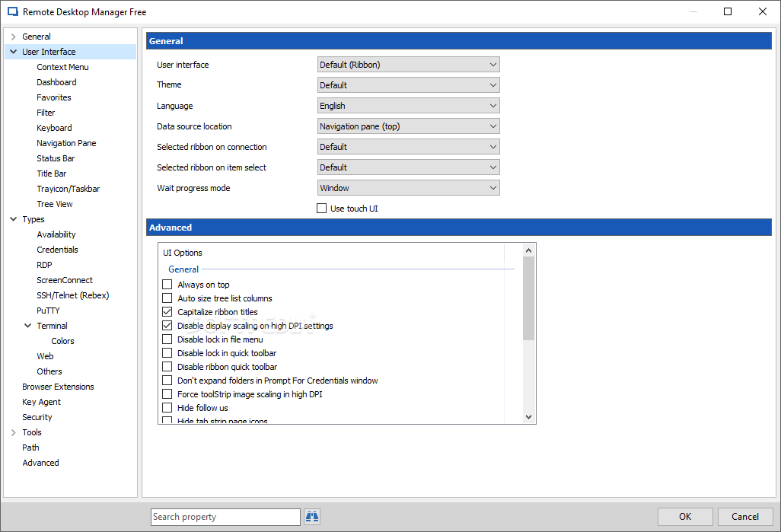Open RDP type settings
Image resolution: width=781 pixels, height=532 pixels.
click(x=44, y=265)
